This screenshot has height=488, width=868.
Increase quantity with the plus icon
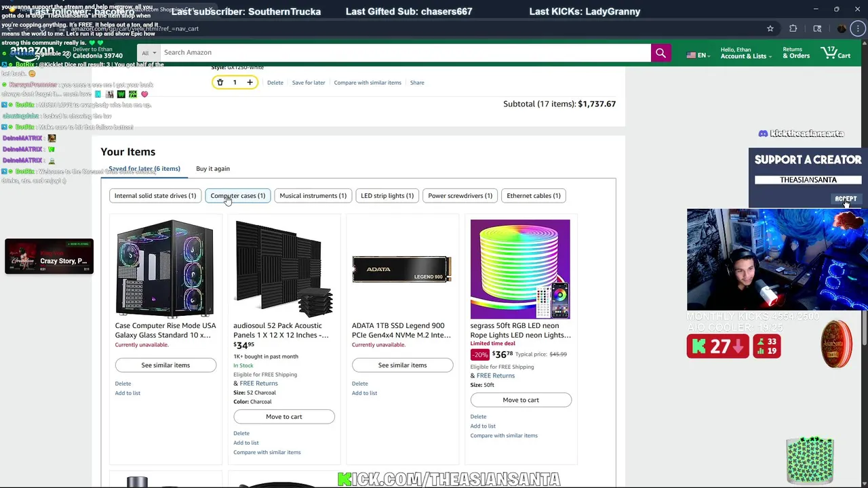click(x=250, y=83)
